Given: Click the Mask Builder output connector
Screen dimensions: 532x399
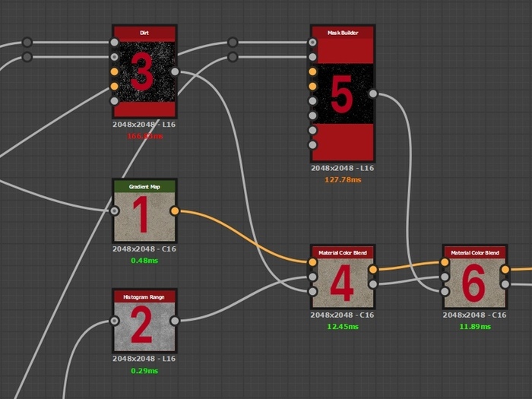Looking at the screenshot, I should pyautogui.click(x=372, y=93).
